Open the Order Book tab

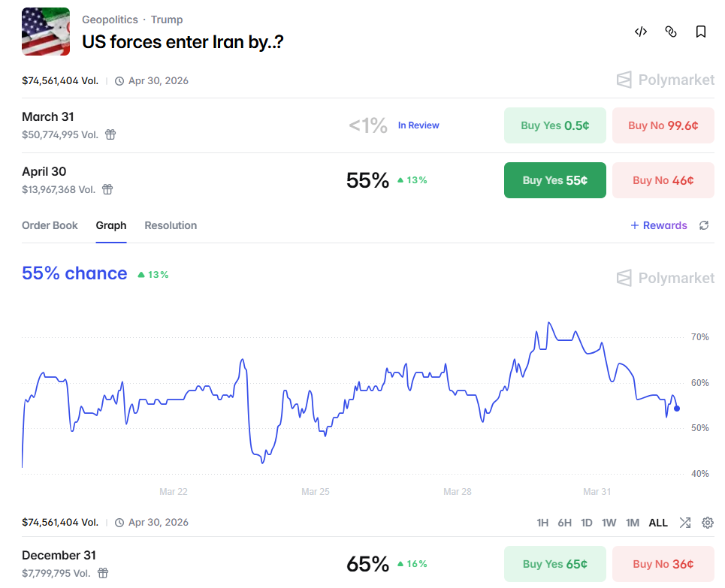tap(50, 225)
